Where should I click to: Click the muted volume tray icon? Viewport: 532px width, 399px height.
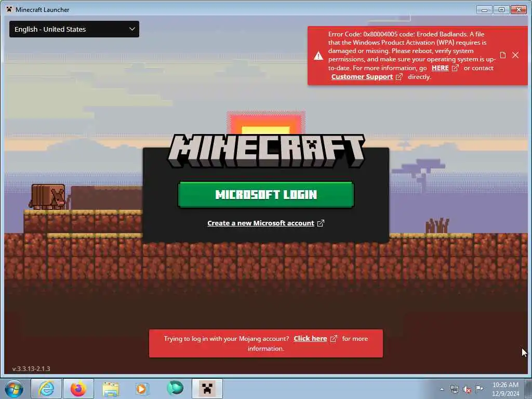467,390
